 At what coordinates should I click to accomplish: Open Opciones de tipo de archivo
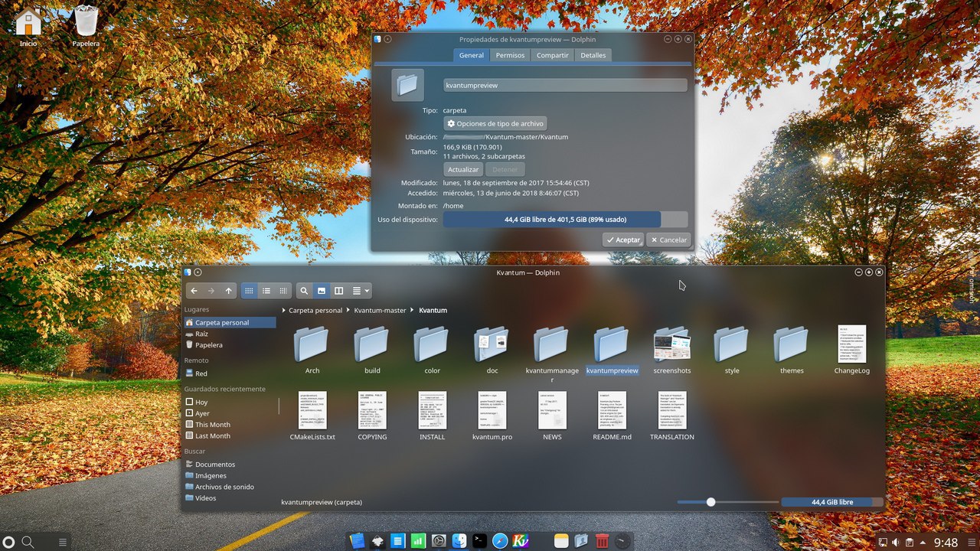495,123
